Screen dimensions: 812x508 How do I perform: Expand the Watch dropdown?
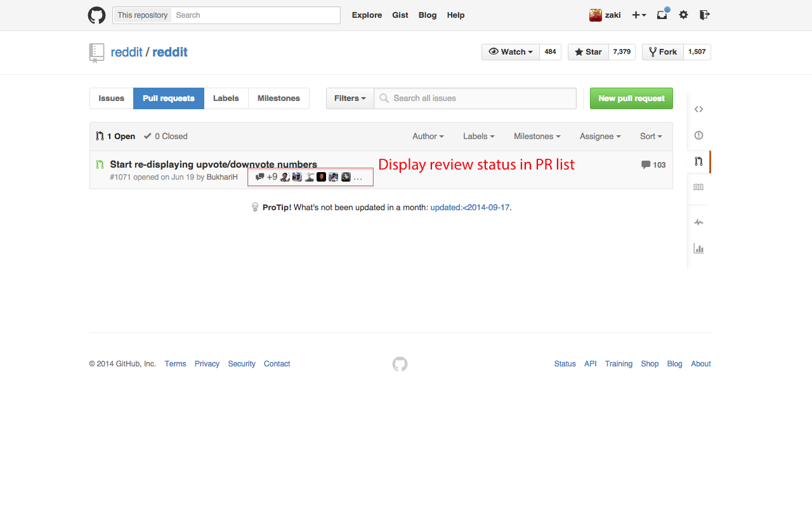click(511, 52)
